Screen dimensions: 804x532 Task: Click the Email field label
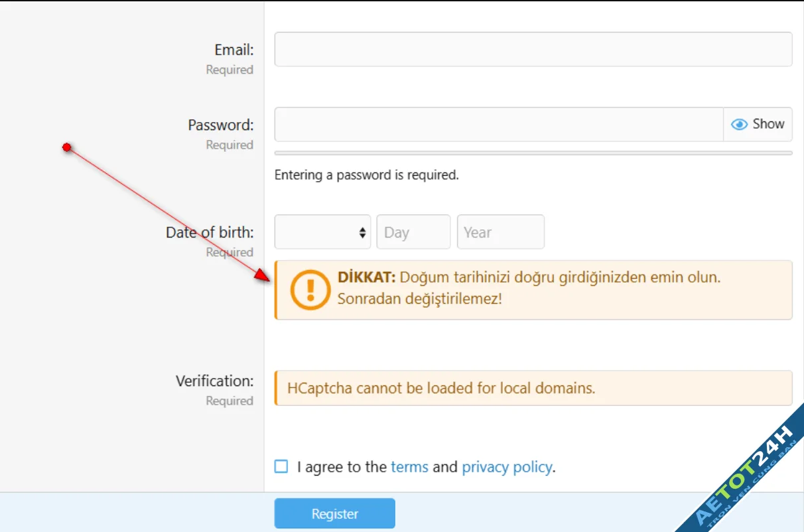click(234, 50)
